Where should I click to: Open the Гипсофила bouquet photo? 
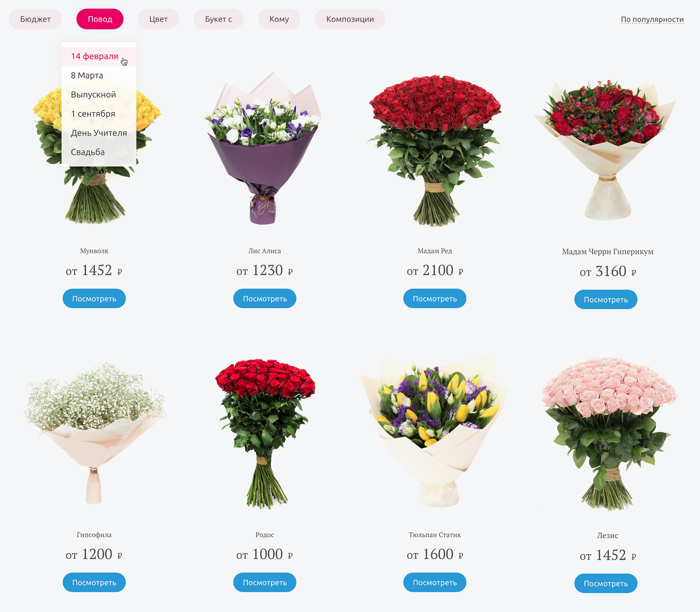click(x=94, y=433)
